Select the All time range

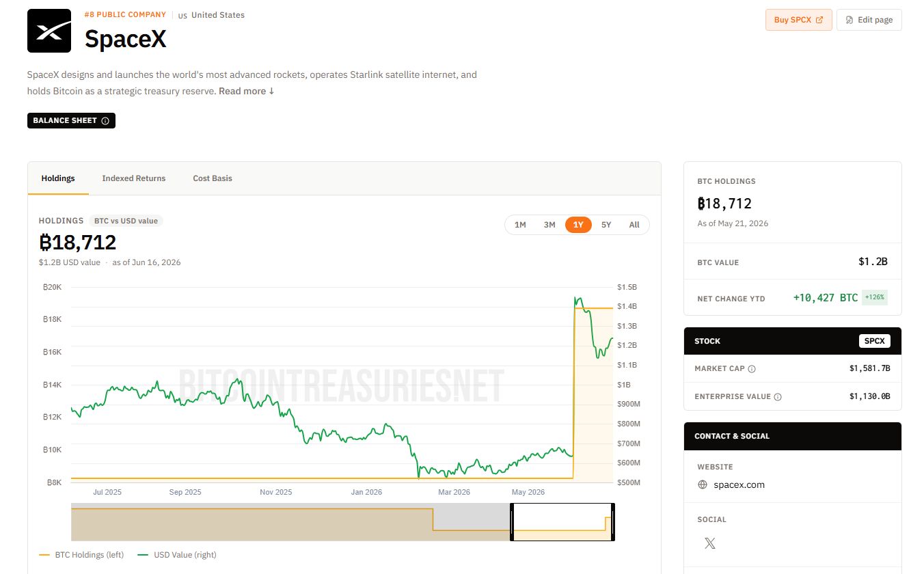tap(634, 225)
